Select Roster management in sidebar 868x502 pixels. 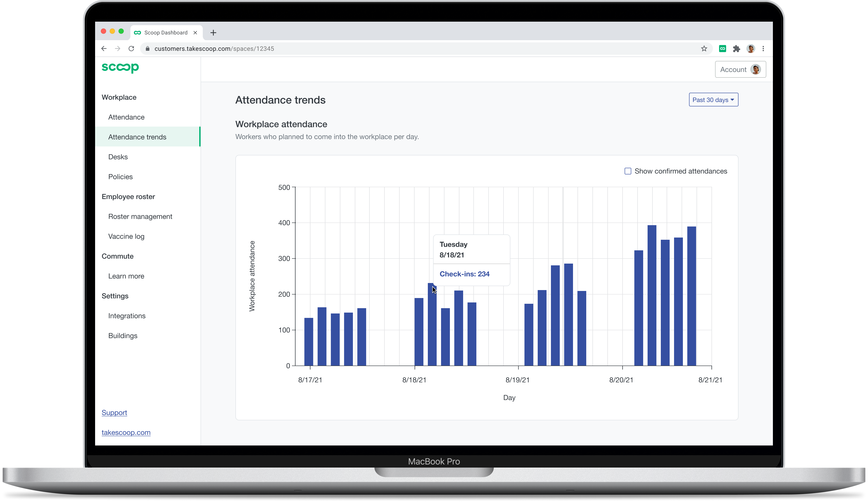[140, 216]
